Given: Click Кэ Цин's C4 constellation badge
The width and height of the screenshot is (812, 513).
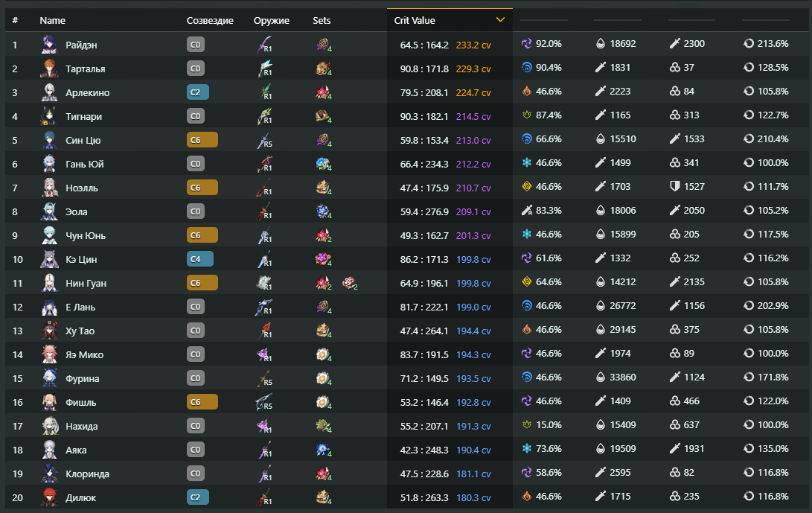Looking at the screenshot, I should pos(200,259).
